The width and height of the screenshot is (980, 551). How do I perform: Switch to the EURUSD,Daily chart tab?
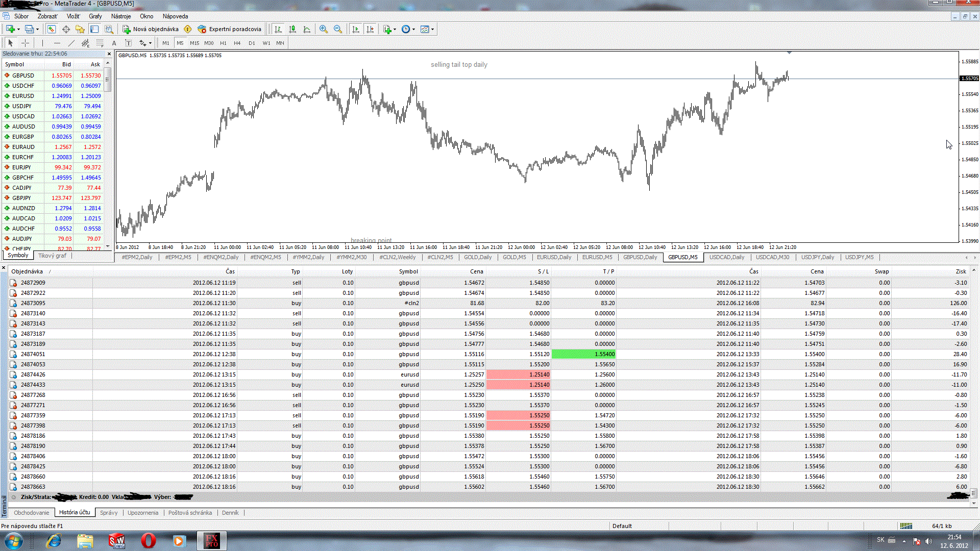pos(554,257)
